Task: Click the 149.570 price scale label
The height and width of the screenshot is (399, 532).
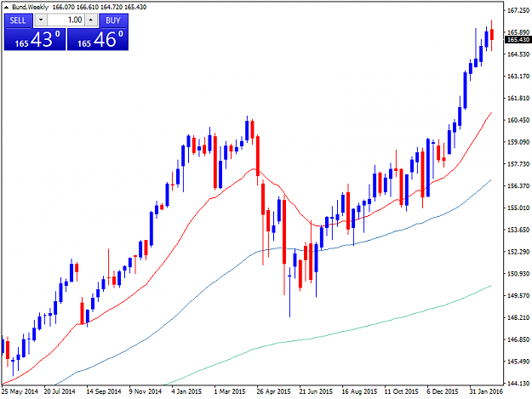Action: [x=518, y=295]
